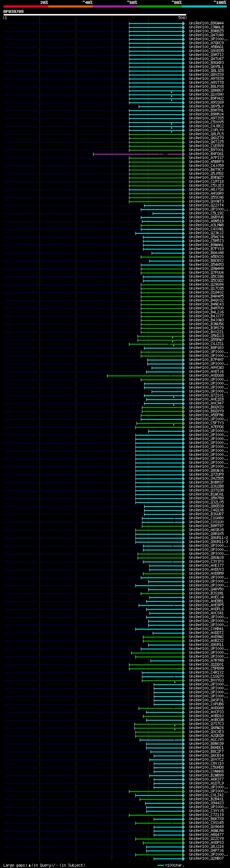Click the orange ~40% identity legend segment
The width and height of the screenshot is (230, 868).
[70, 6]
